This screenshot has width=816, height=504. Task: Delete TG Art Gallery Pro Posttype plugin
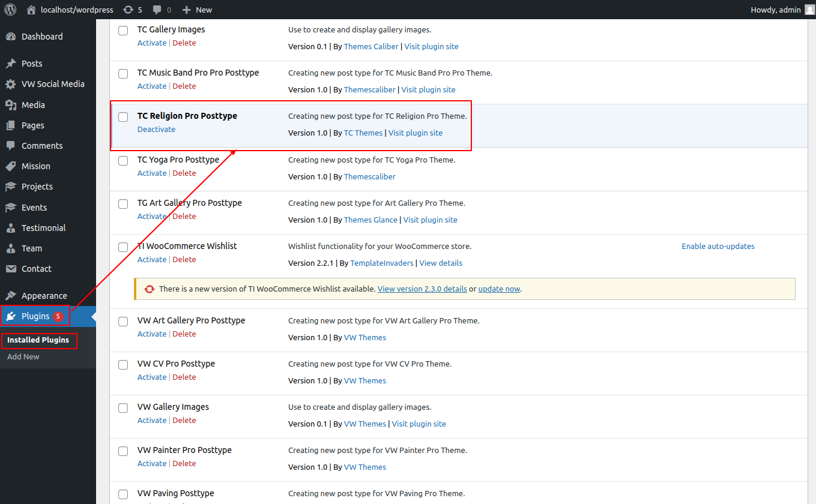click(184, 217)
